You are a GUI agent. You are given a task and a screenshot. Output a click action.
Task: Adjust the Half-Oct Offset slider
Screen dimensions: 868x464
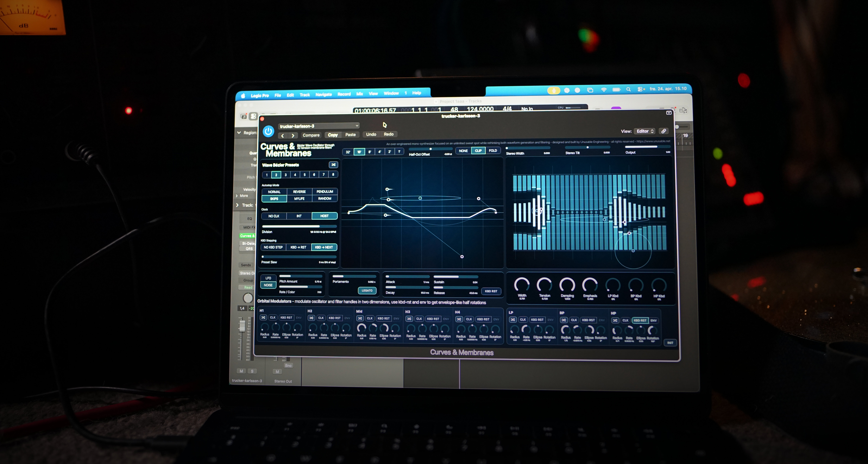[x=430, y=149]
